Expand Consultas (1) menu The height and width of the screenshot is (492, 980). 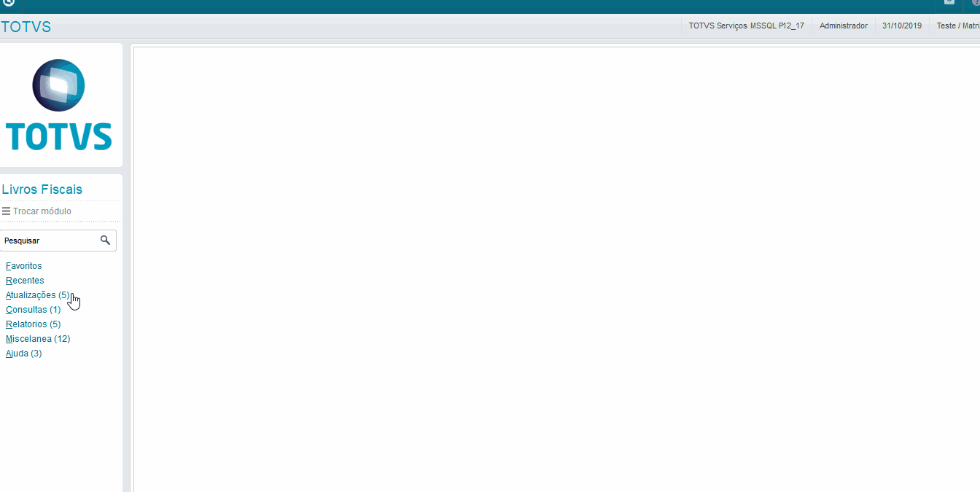pos(34,310)
